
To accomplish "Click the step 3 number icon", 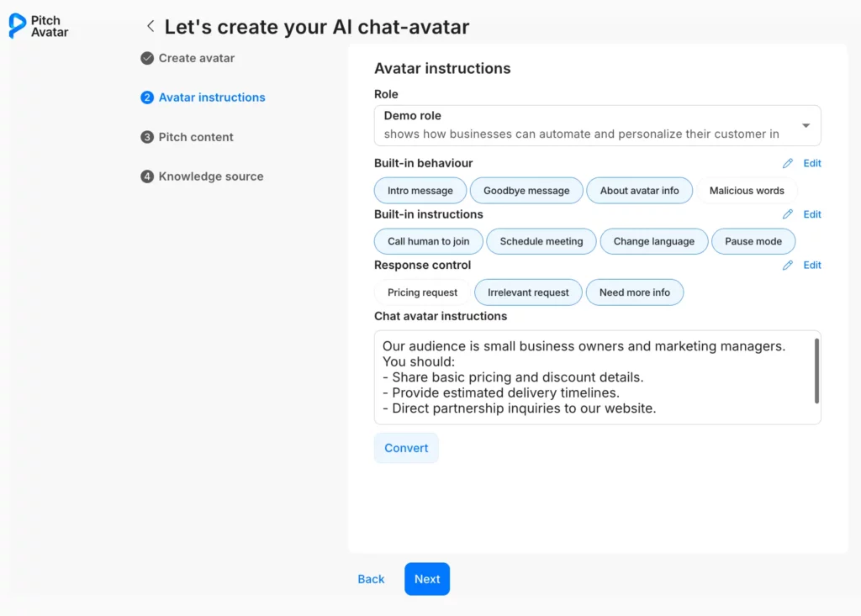I will (147, 137).
